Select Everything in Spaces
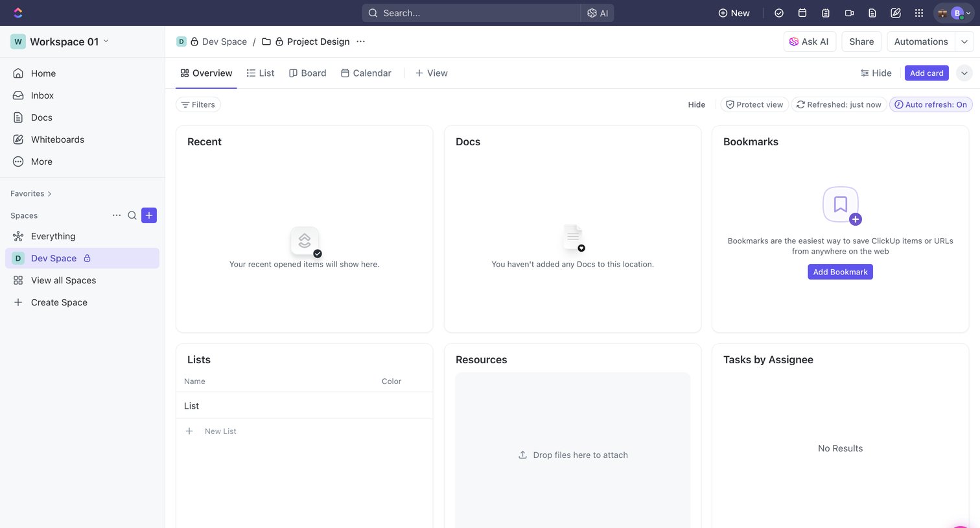The width and height of the screenshot is (980, 528). 82,236
